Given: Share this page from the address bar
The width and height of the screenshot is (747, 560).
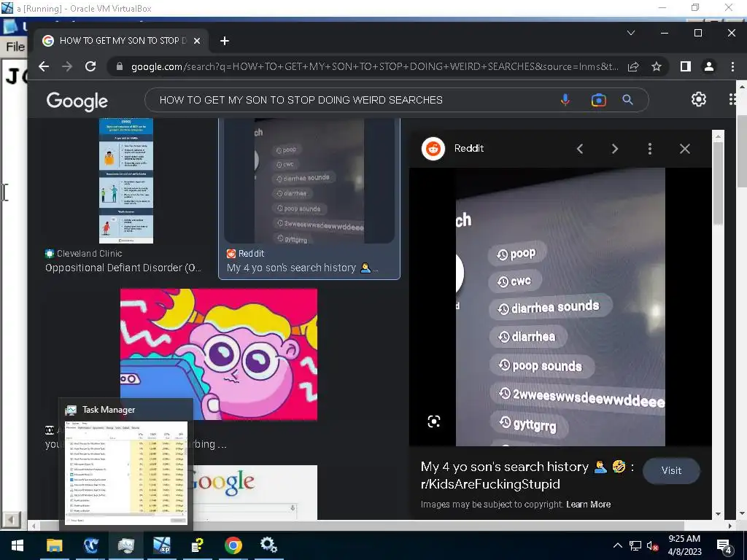Looking at the screenshot, I should pos(633,66).
